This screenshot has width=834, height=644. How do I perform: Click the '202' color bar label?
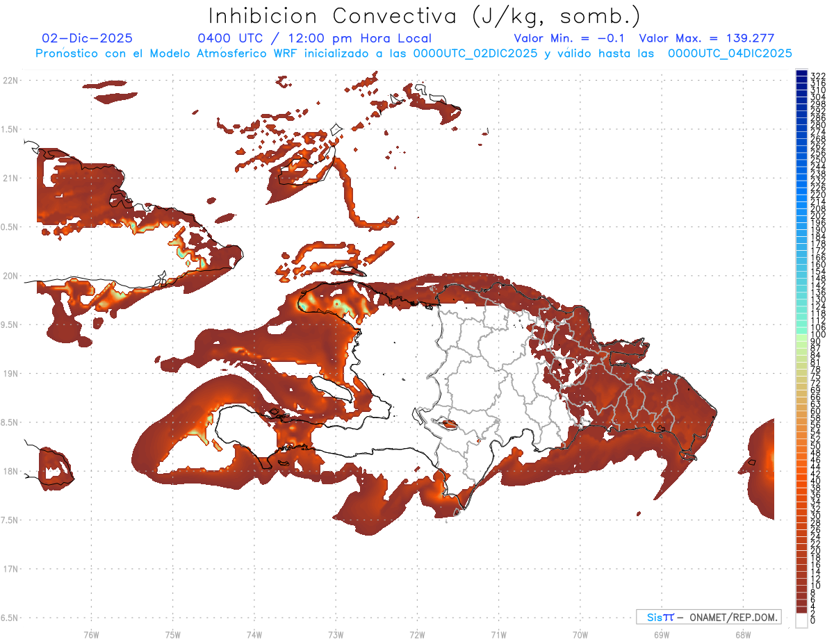818,215
